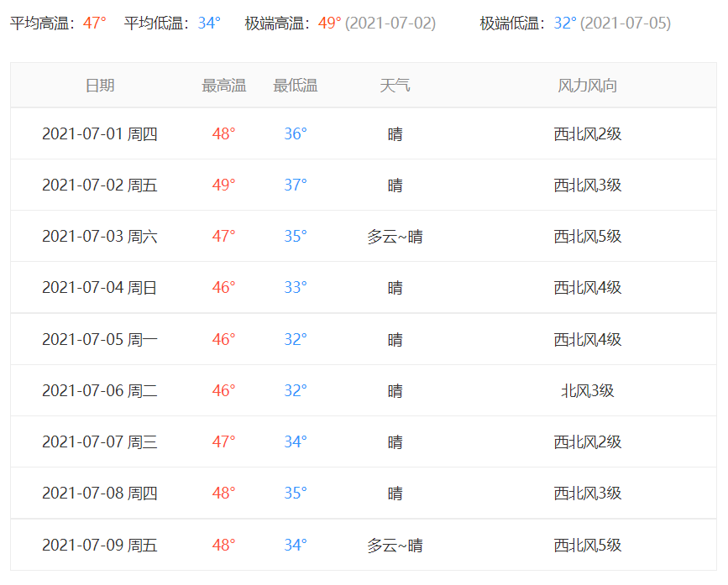Click 西北风4级 wind on 2021-07-05
Image resolution: width=728 pixels, height=585 pixels.
[x=587, y=340]
